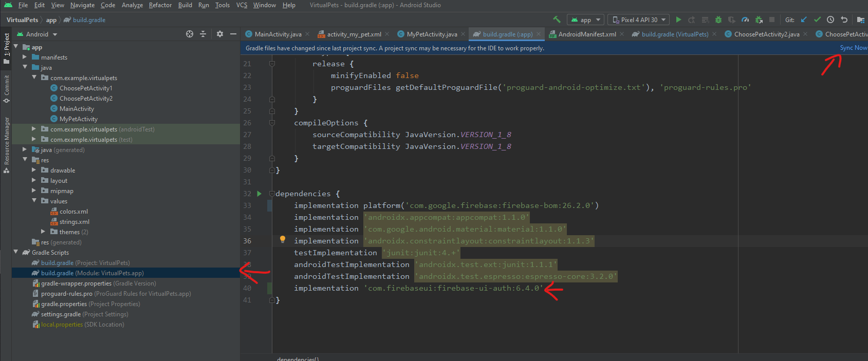
Task: Run the app with green play button
Action: pyautogui.click(x=678, y=20)
